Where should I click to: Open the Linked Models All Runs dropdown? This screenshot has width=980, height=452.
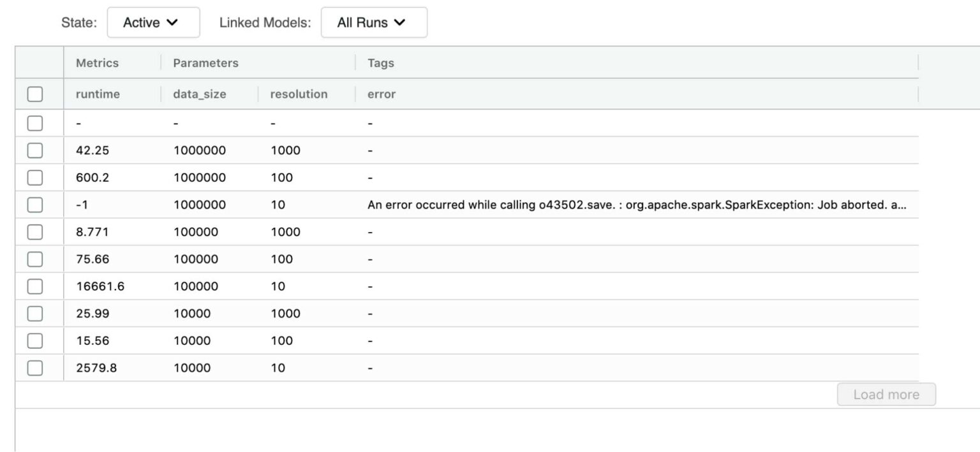[x=373, y=22]
